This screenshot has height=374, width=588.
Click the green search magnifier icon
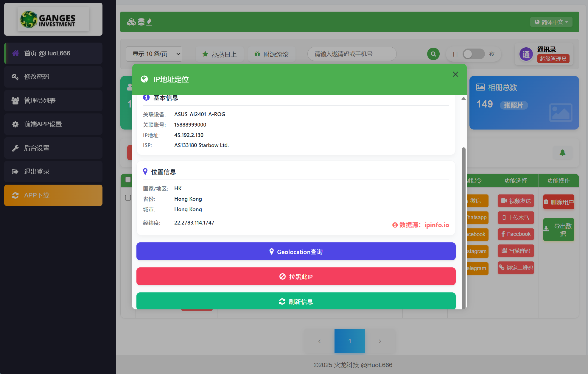pos(433,54)
